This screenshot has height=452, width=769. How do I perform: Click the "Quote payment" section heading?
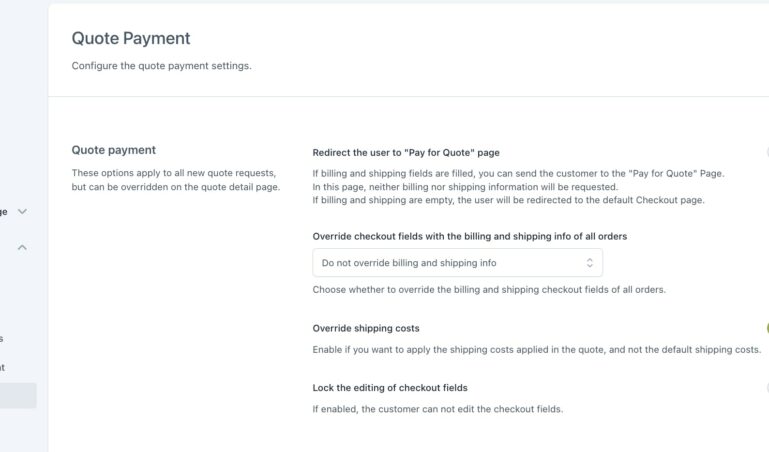coord(114,150)
